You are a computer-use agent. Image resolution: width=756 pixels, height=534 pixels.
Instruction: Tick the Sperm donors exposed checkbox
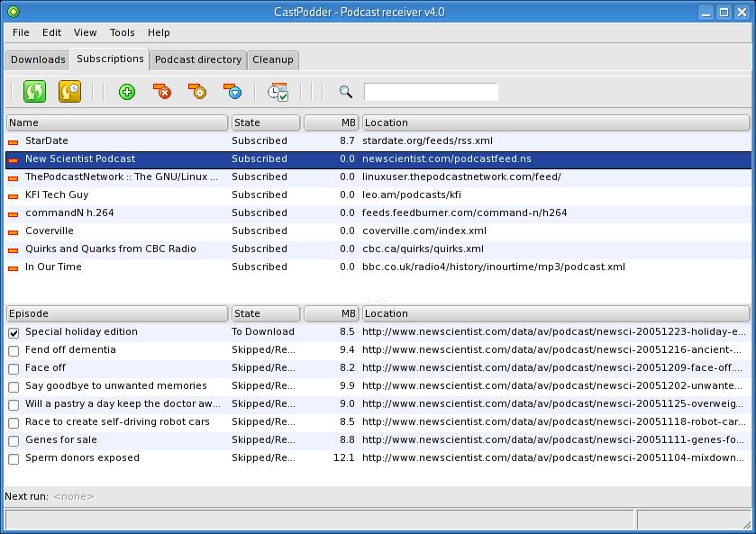click(x=14, y=458)
